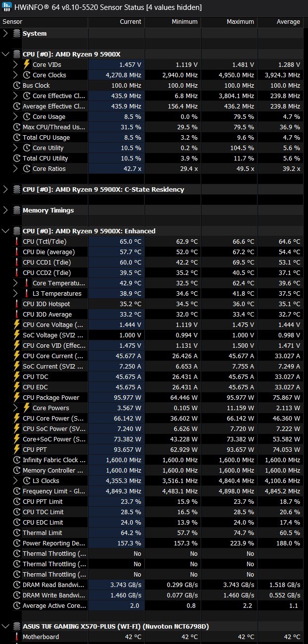The image size is (308, 644).
Task: Expand the Core Clocks row
Action: point(15,75)
